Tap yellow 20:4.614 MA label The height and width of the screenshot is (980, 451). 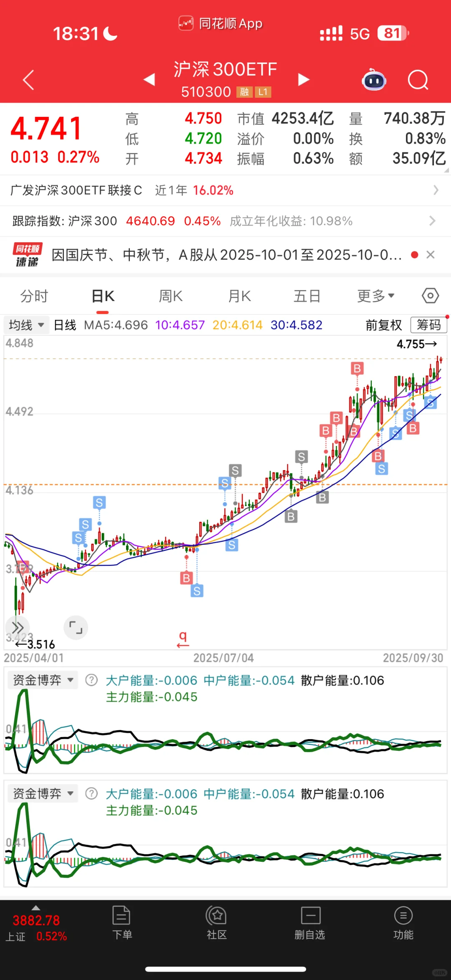point(237,325)
